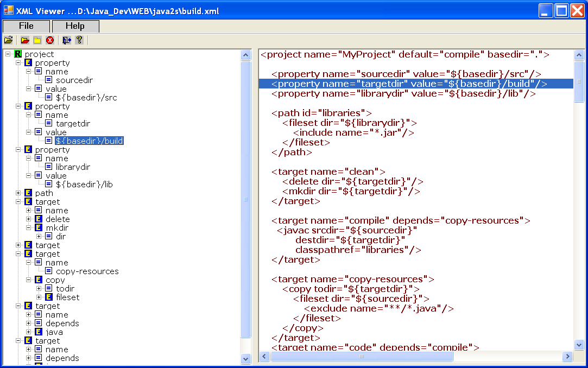Click the exit door toolbar icon
The height and width of the screenshot is (368, 588).
66,40
